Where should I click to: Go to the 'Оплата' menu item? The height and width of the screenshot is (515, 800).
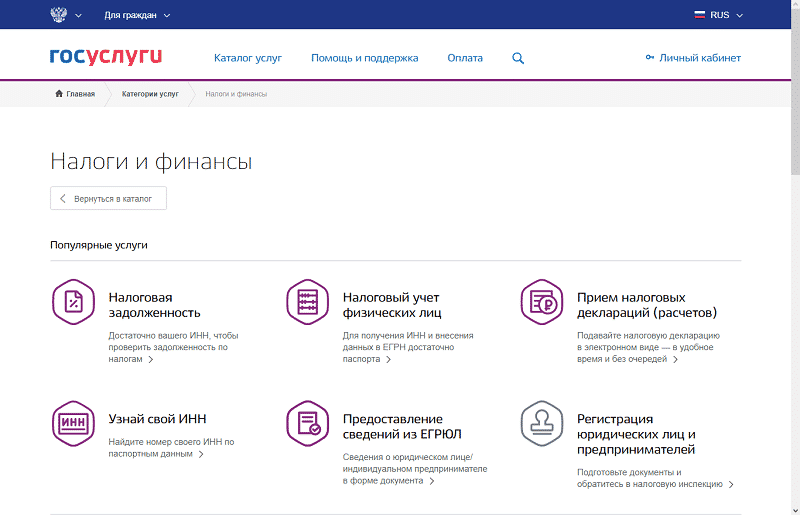click(x=465, y=58)
